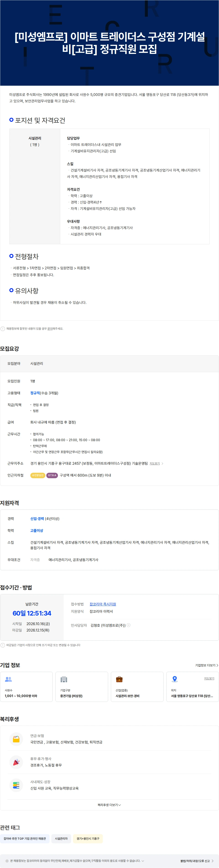Click 국민연금, 고용보험 benefits text
The width and height of the screenshot is (219, 868).
(66, 742)
